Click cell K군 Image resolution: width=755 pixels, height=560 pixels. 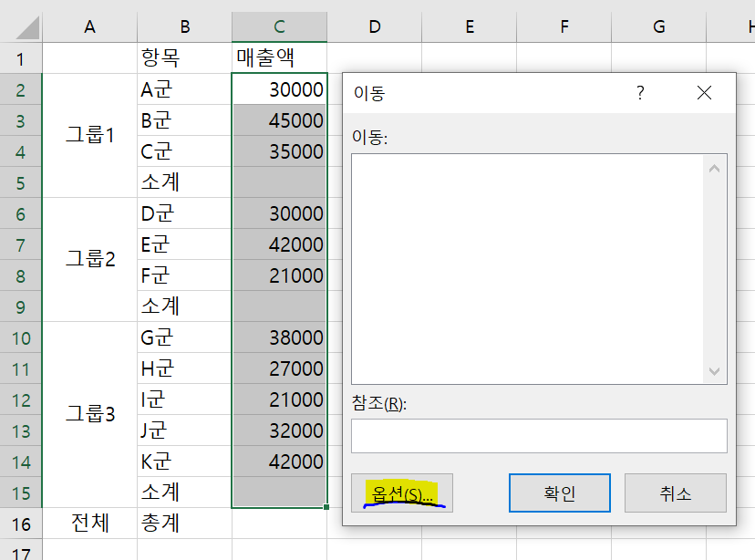[x=184, y=461]
